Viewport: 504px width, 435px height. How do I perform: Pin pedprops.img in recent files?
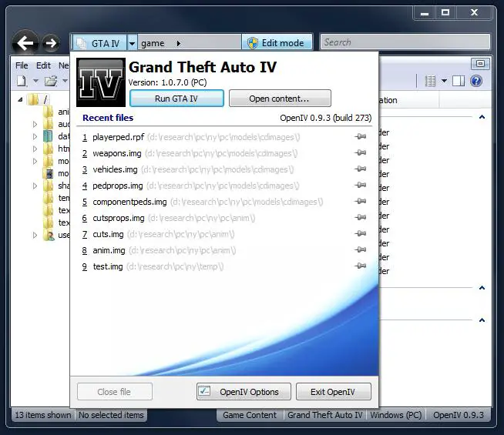[361, 185]
